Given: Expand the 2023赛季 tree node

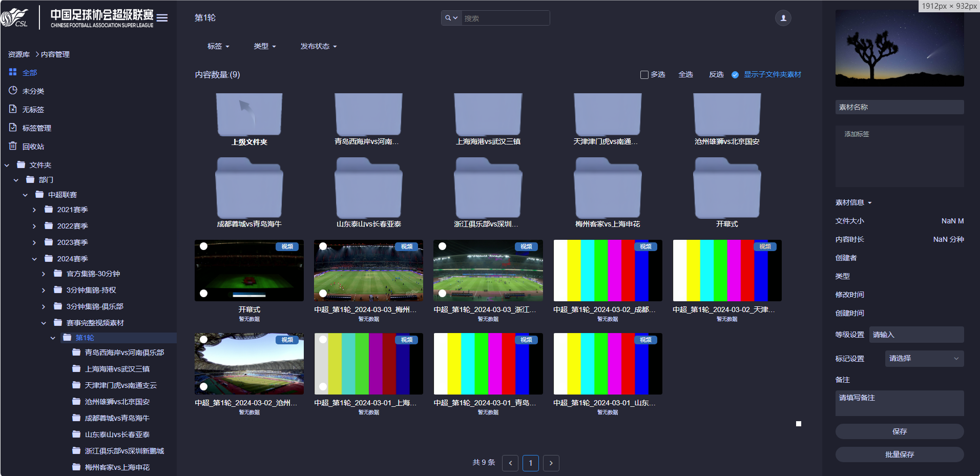Looking at the screenshot, I should [x=34, y=242].
